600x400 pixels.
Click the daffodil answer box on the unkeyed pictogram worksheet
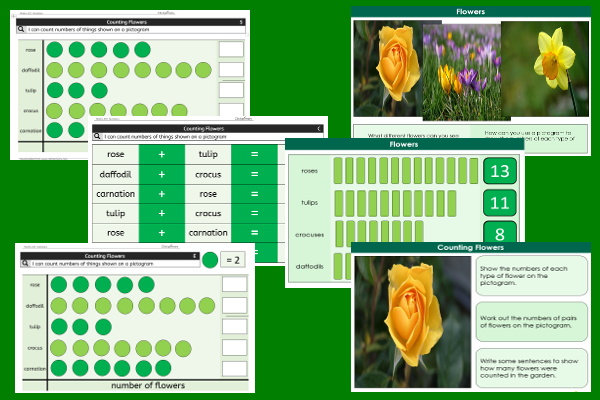(231, 70)
